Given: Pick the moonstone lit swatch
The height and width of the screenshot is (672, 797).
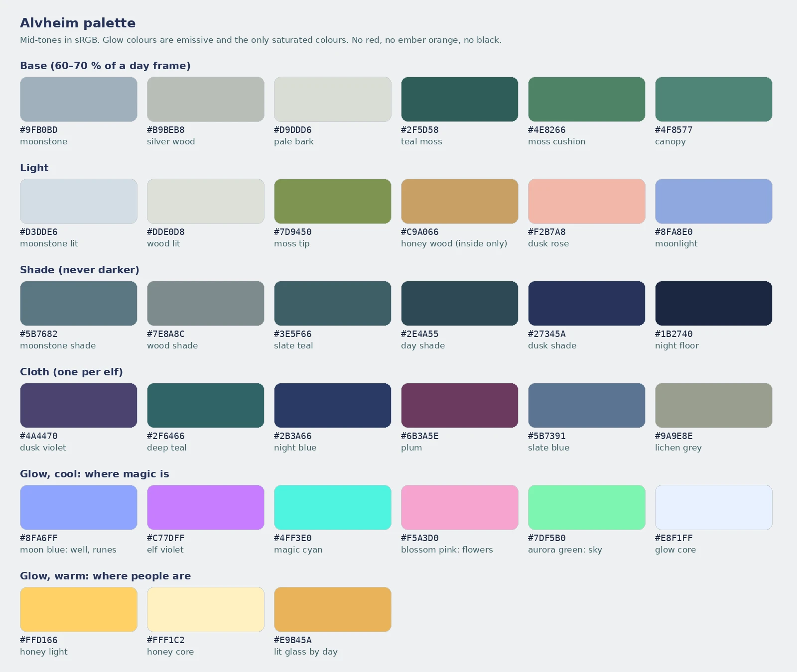Looking at the screenshot, I should point(79,201).
